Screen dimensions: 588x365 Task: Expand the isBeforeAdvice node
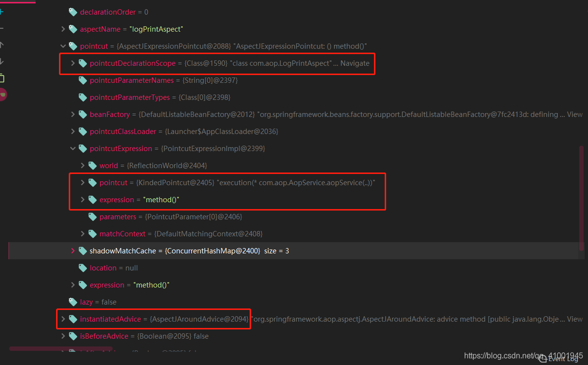point(63,336)
